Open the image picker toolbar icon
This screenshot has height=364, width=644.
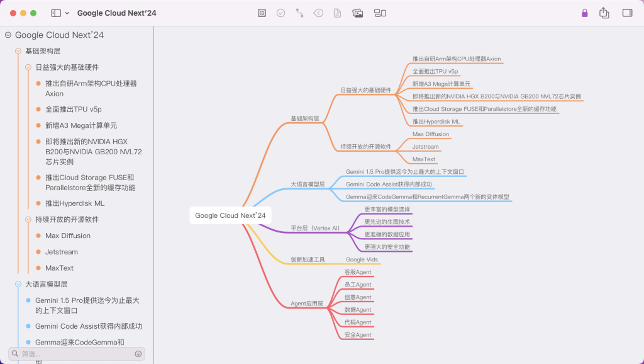coord(358,13)
